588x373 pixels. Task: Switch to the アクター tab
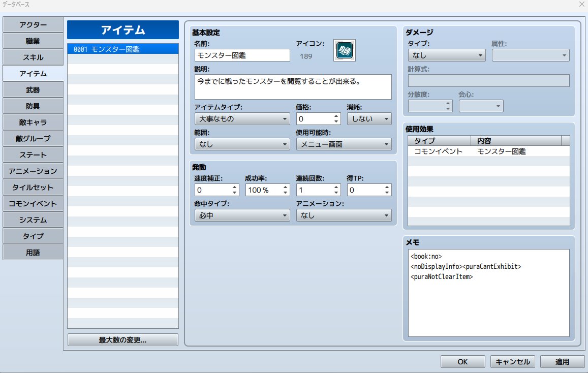[x=33, y=25]
